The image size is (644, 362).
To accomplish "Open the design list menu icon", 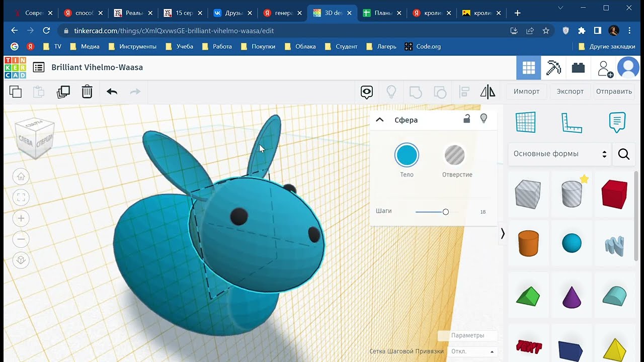I will [x=39, y=67].
